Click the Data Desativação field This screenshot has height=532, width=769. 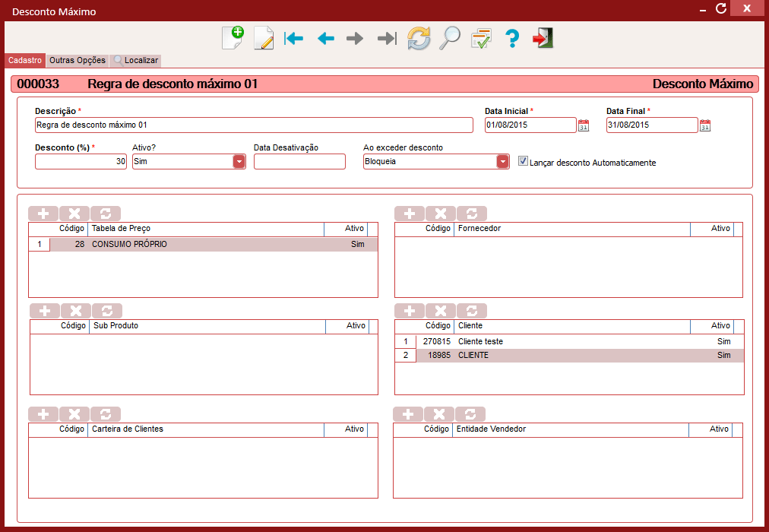(299, 161)
